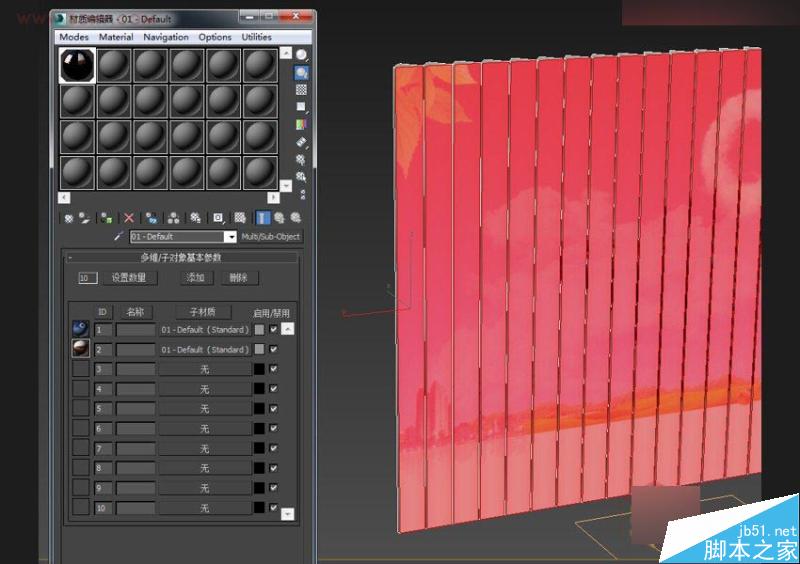Click the Material ID Channel icon
800x564 pixels.
point(218,218)
